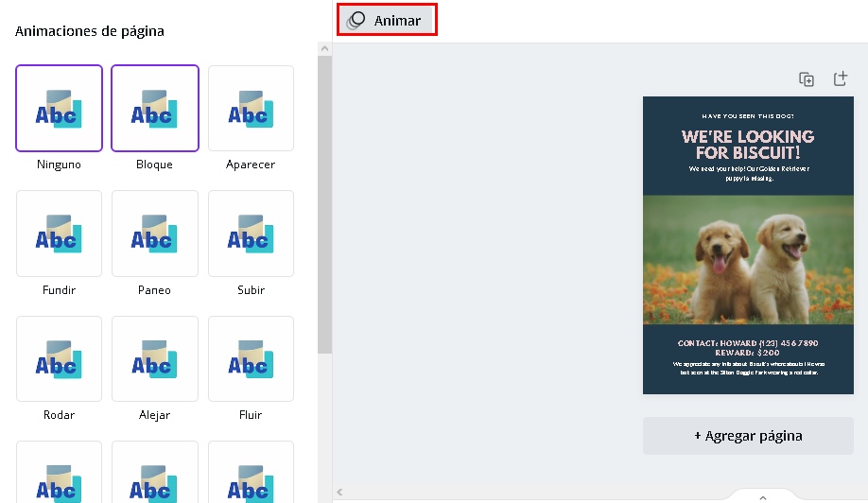Choose the Fluir page animation
This screenshot has width=868, height=503.
tap(251, 359)
